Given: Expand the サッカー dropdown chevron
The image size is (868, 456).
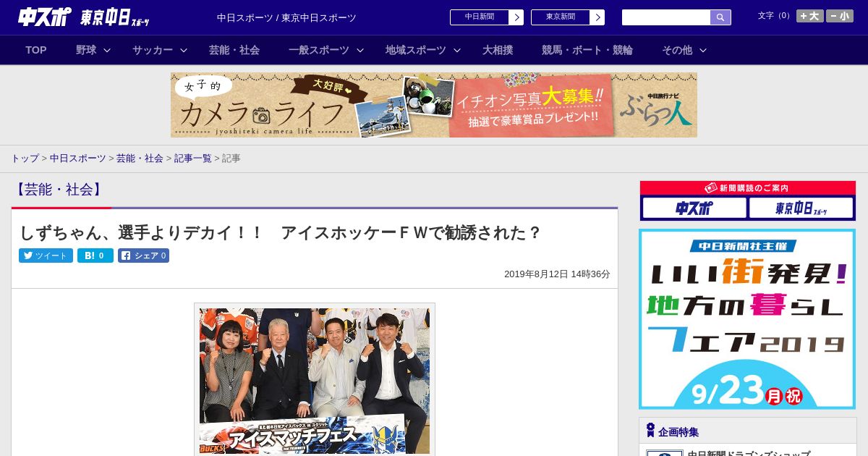Looking at the screenshot, I should point(183,50).
